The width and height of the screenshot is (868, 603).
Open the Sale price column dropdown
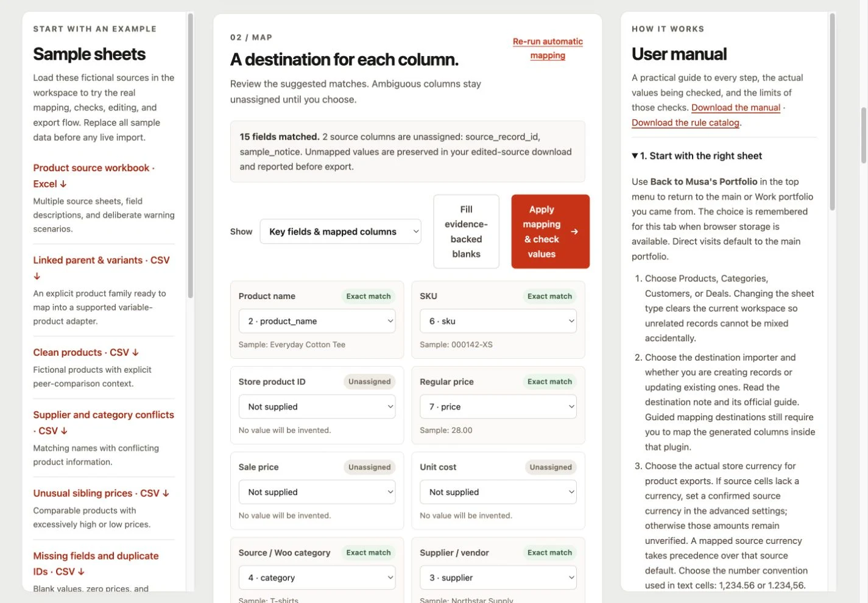[x=317, y=492]
